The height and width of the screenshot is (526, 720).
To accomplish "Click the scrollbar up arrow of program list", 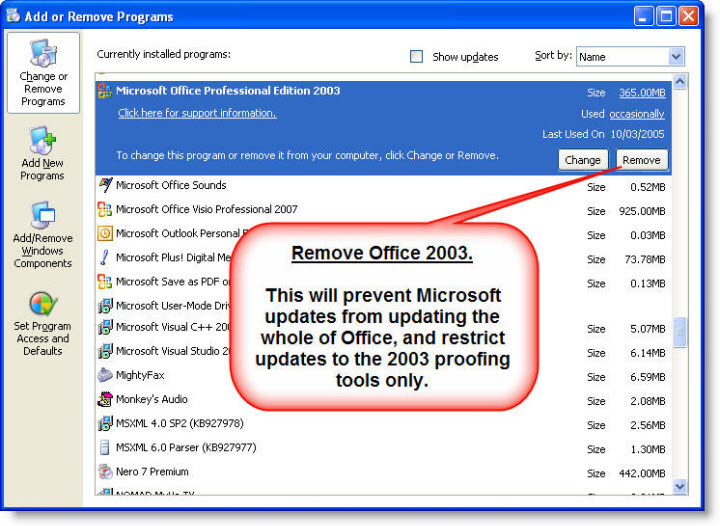I will (680, 82).
